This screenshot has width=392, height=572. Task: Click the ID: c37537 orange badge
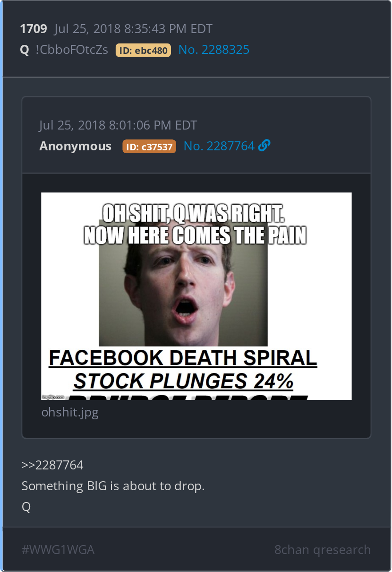[x=149, y=147]
